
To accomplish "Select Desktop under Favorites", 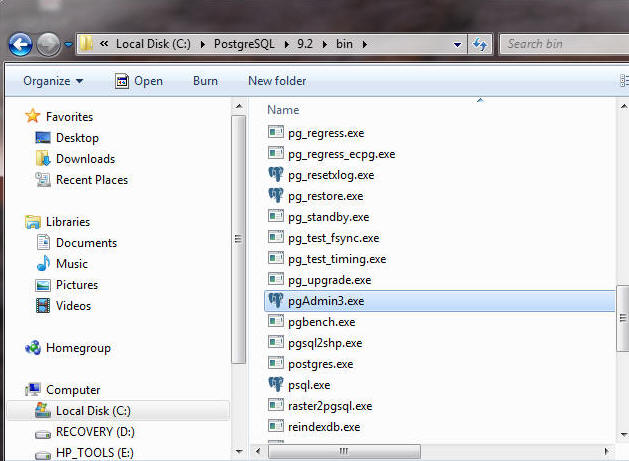I will [x=77, y=138].
